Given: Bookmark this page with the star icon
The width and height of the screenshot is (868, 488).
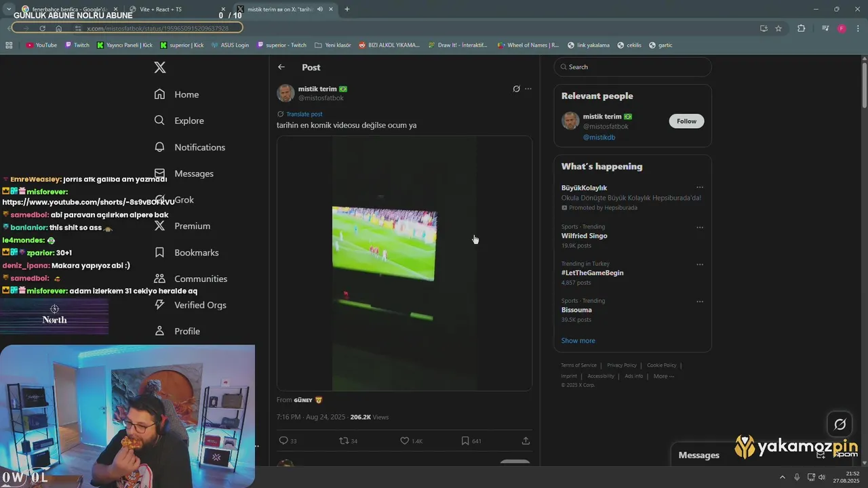Looking at the screenshot, I should (x=778, y=28).
